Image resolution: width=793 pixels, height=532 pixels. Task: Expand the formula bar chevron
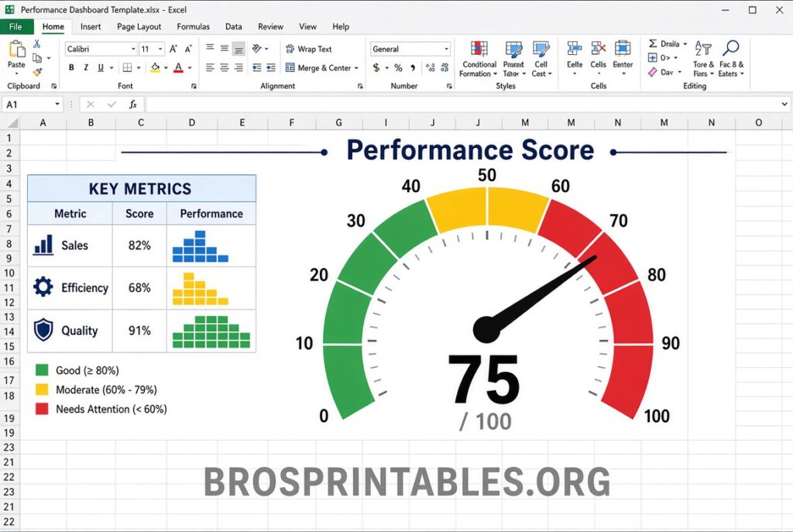point(784,105)
